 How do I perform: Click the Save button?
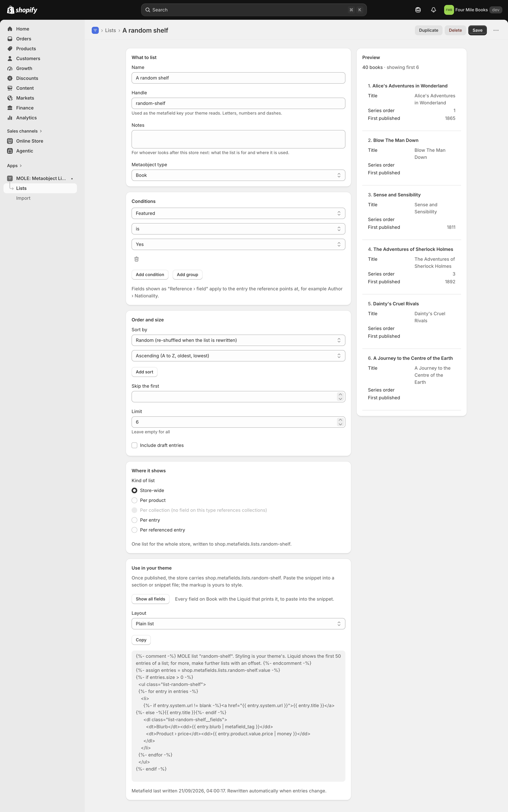pos(477,30)
